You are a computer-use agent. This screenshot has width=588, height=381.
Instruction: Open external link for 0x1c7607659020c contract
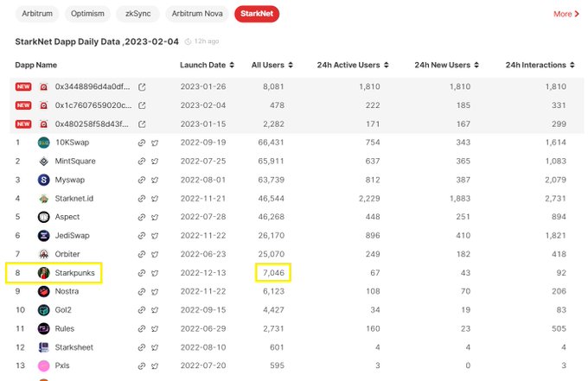coord(142,105)
